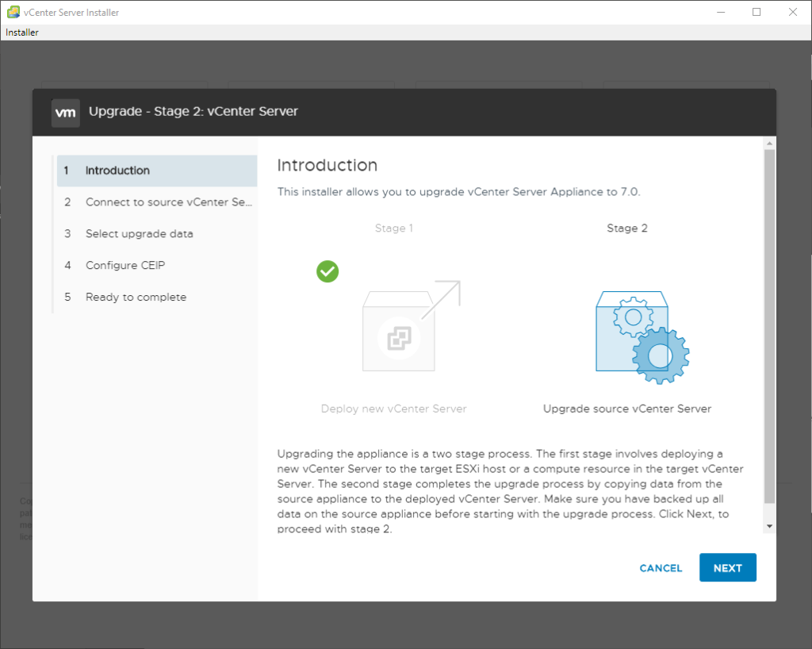
Task: Maximize the vCenter Server Installer window
Action: (756, 12)
